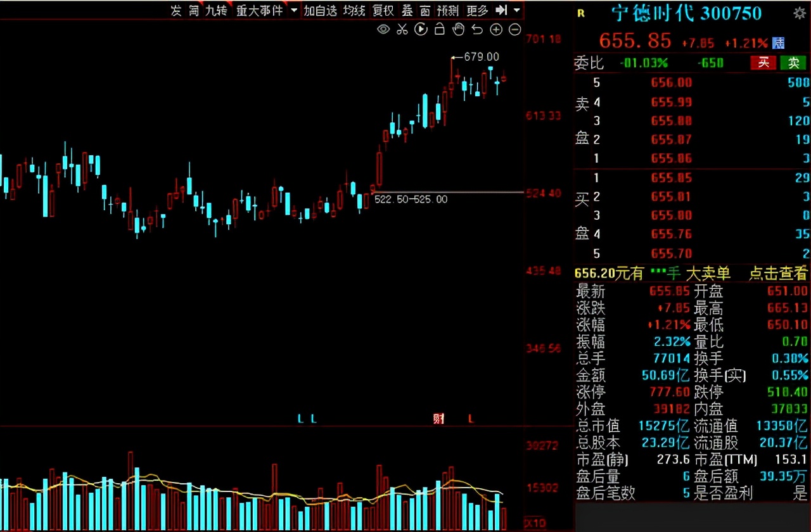Click the 点击查看 link for large orders
811x532 pixels.
pyautogui.click(x=778, y=274)
